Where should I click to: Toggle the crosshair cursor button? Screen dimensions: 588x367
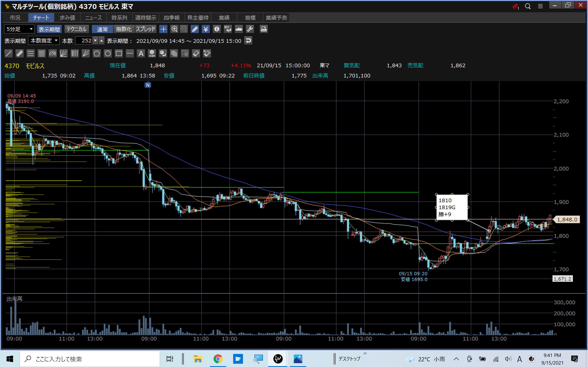(x=163, y=29)
